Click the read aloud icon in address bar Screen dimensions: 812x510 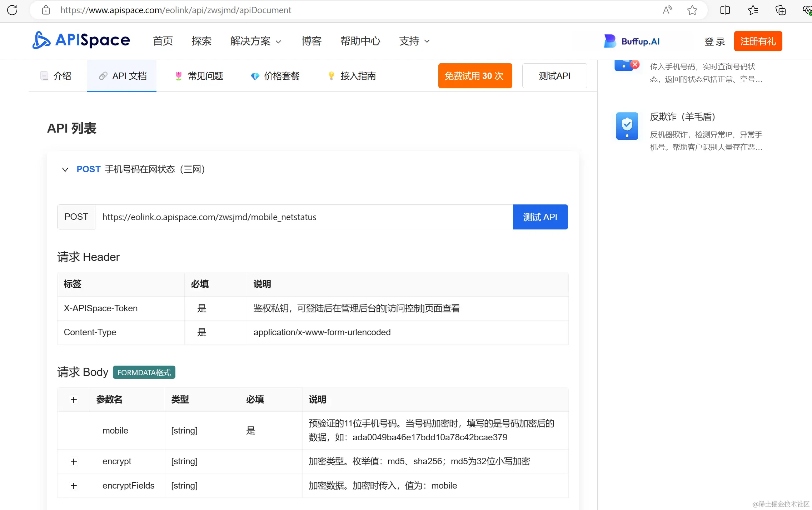point(667,10)
